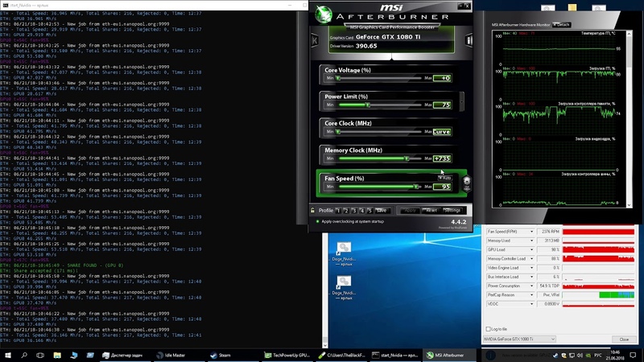Open Afterburner Settings button
Screen dimensions: 644x362
[x=452, y=211]
